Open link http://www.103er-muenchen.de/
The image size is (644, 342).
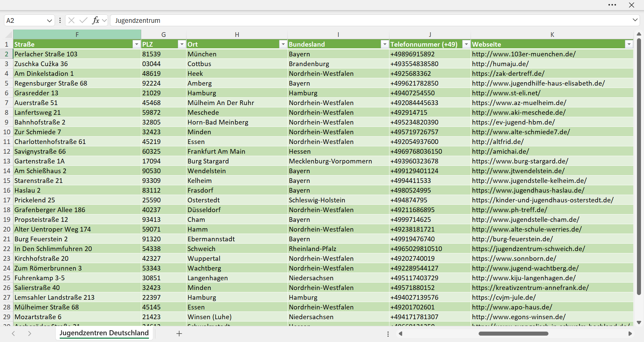point(524,54)
